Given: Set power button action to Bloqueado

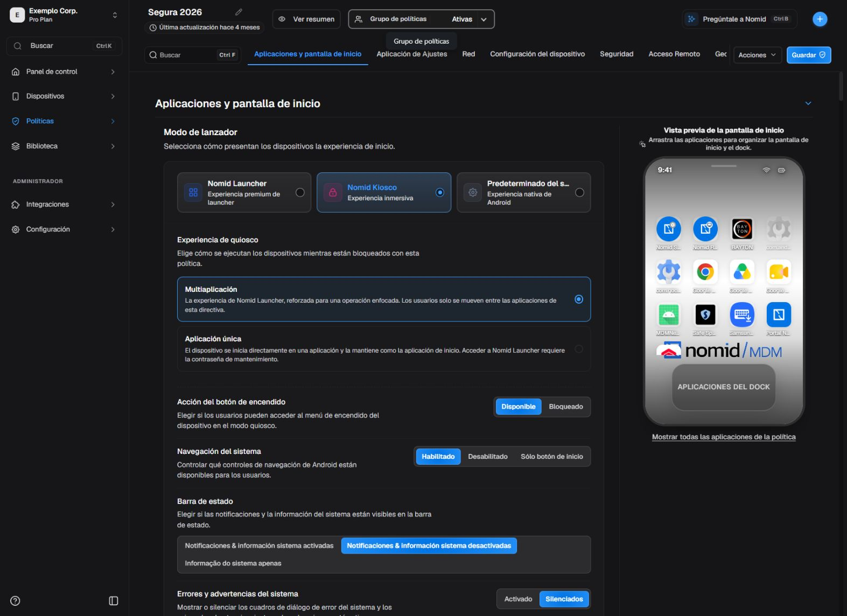Looking at the screenshot, I should click(x=566, y=407).
